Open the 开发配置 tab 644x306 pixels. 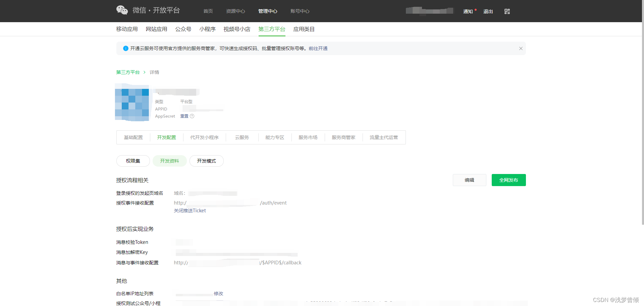(166, 137)
